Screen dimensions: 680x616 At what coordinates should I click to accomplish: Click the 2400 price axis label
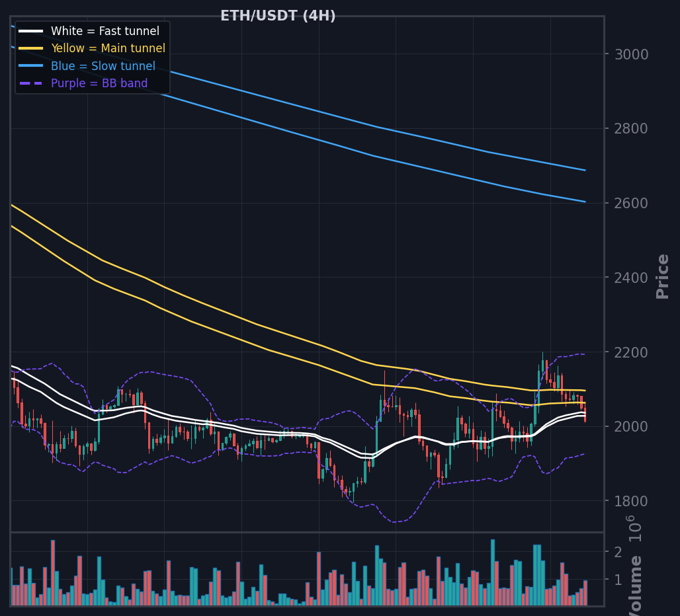632,278
